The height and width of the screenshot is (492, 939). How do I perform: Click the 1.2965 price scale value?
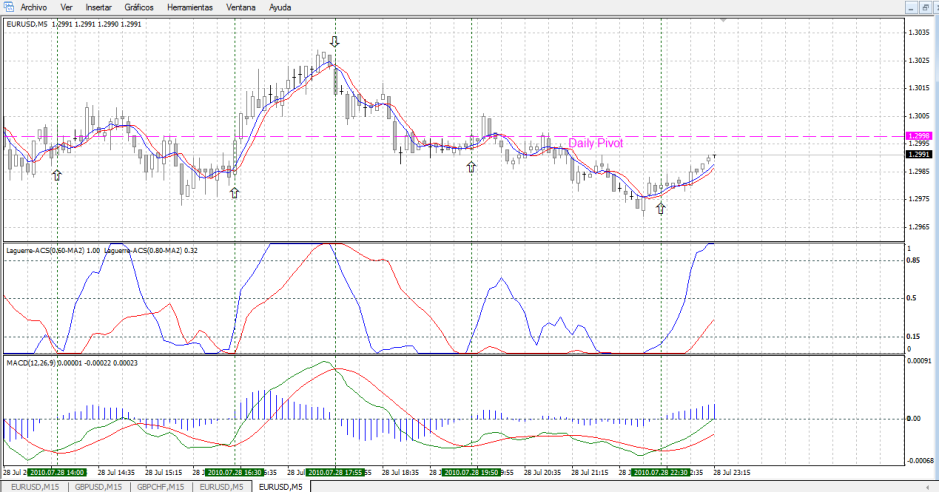tap(919, 227)
